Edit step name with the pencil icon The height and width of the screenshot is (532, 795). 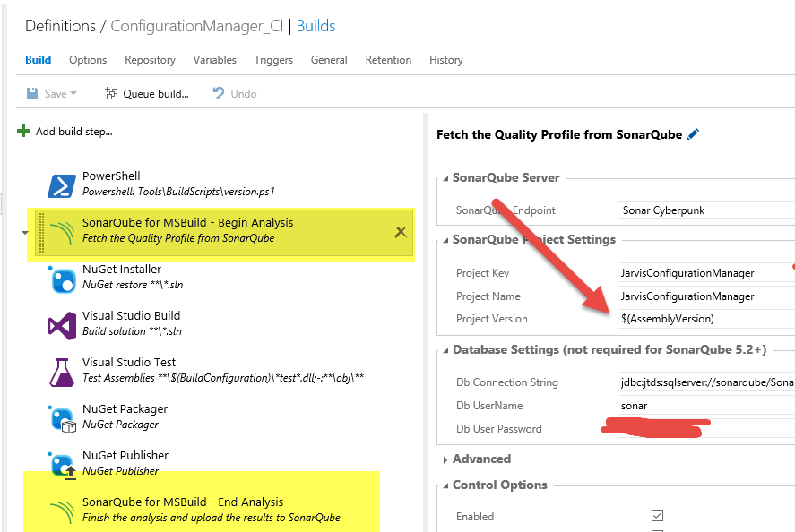coord(693,134)
